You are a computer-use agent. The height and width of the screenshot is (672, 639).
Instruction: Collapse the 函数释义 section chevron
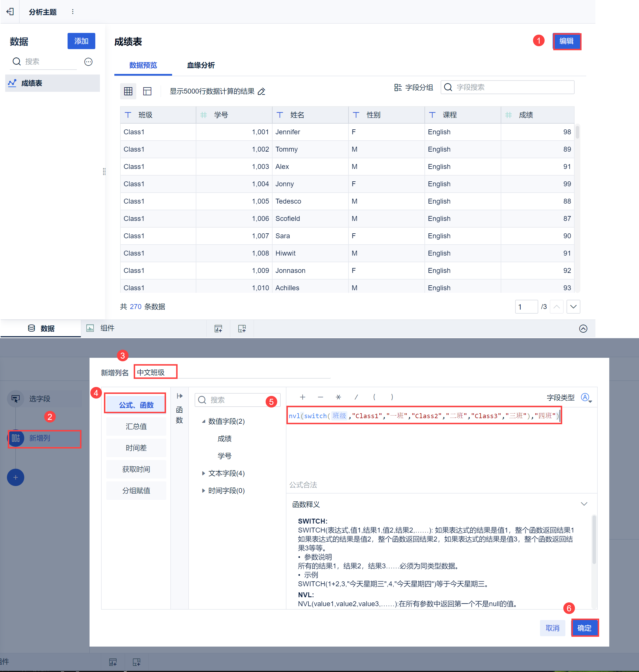(x=584, y=504)
